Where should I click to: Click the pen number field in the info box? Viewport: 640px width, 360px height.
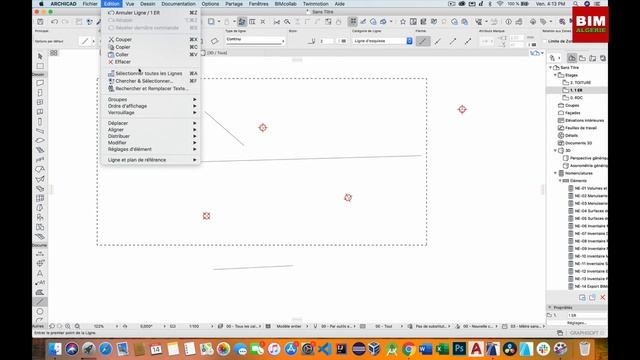point(327,41)
